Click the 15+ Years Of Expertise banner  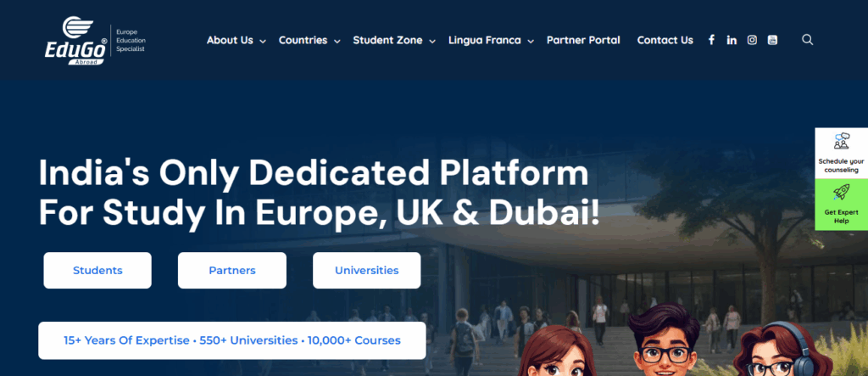pyautogui.click(x=231, y=340)
